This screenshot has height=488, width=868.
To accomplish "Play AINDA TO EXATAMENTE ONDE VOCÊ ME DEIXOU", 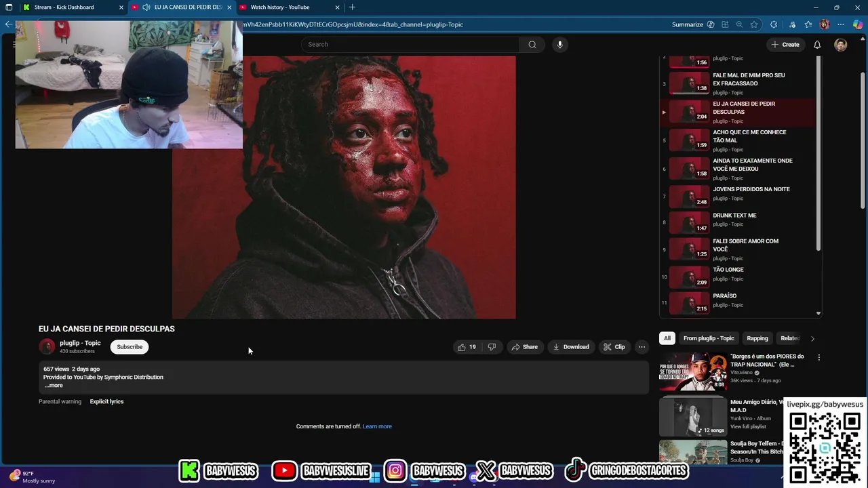I will [739, 169].
